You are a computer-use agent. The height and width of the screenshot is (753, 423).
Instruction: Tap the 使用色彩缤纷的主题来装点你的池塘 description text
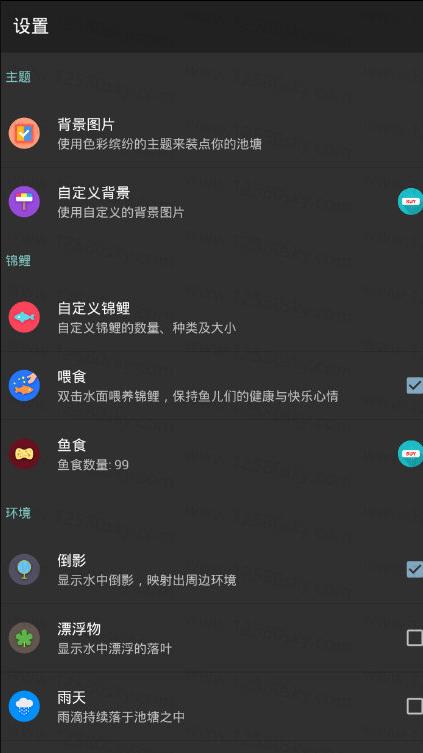click(x=159, y=144)
